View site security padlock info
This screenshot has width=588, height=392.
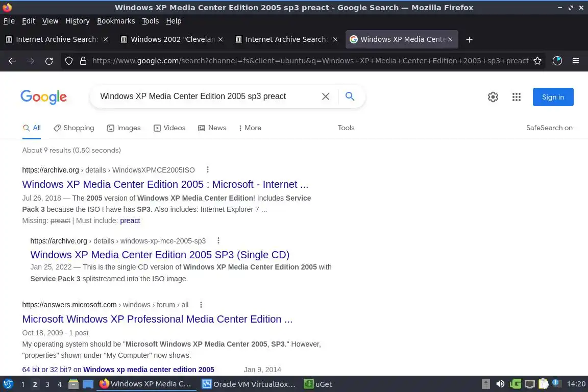(x=83, y=61)
